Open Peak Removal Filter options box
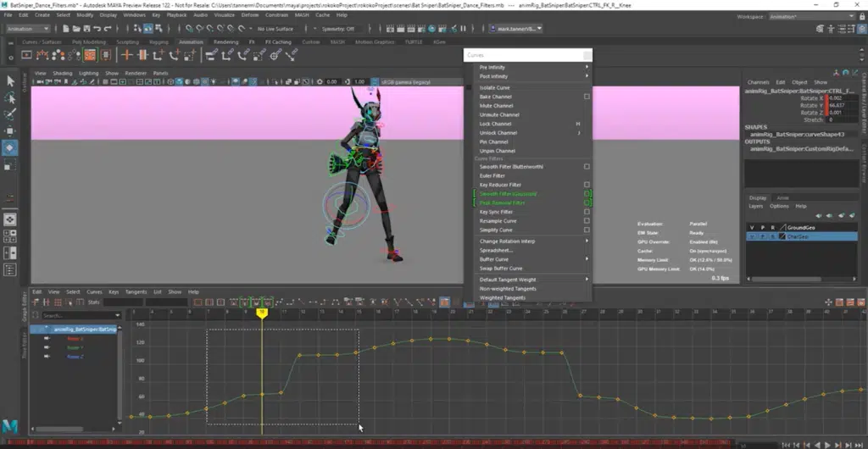Screen dimensions: 868x449 (587, 203)
